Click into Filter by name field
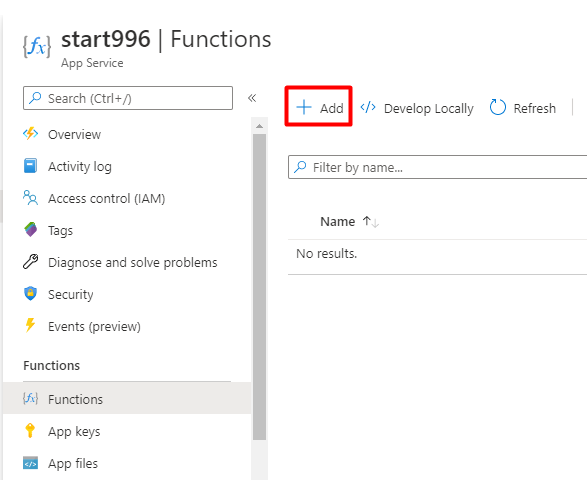The height and width of the screenshot is (480, 587). (x=437, y=167)
